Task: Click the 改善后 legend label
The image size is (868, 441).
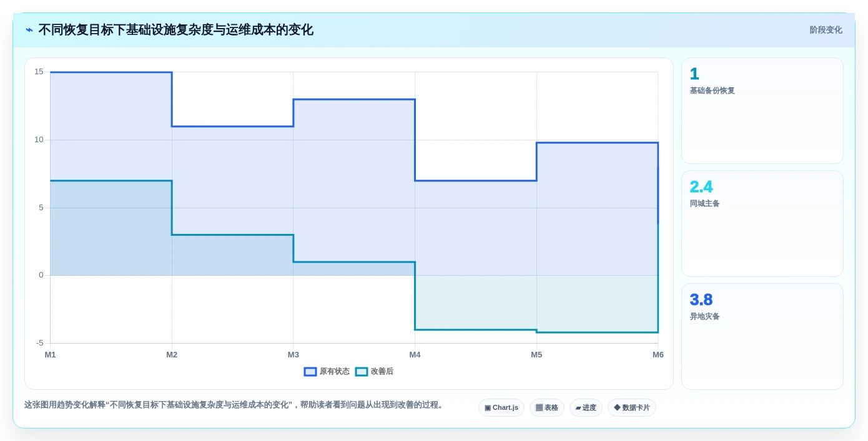Action: tap(382, 372)
